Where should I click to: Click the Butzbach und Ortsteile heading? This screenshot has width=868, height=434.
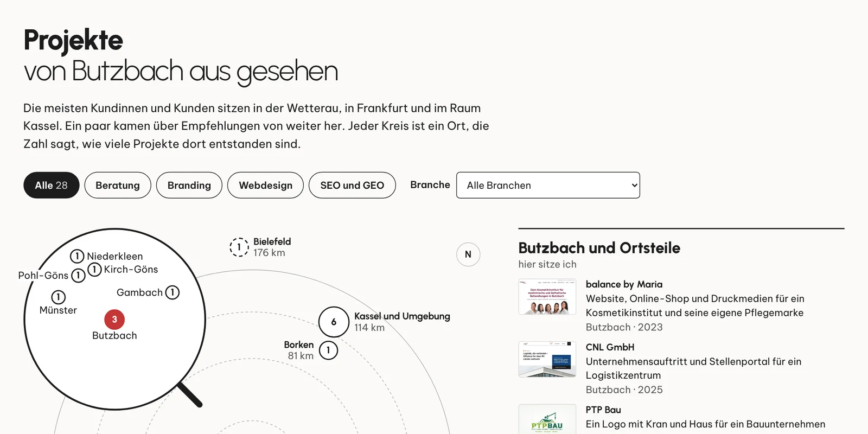(x=599, y=248)
